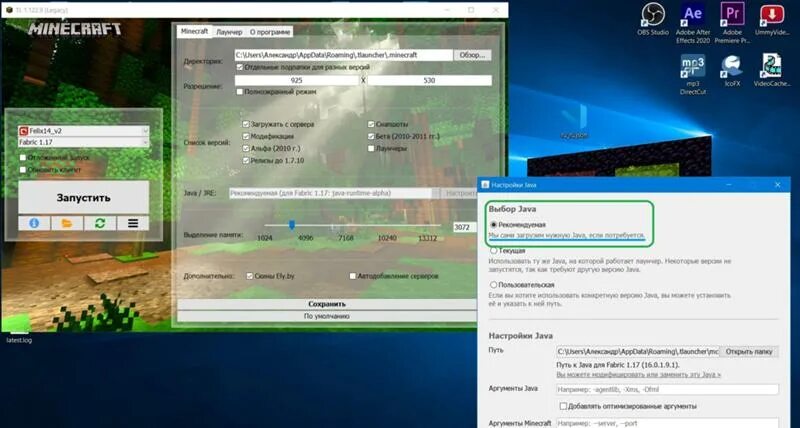The width and height of the screenshot is (800, 428).
Task: Click the Запустить launch button
Action: pos(84,197)
